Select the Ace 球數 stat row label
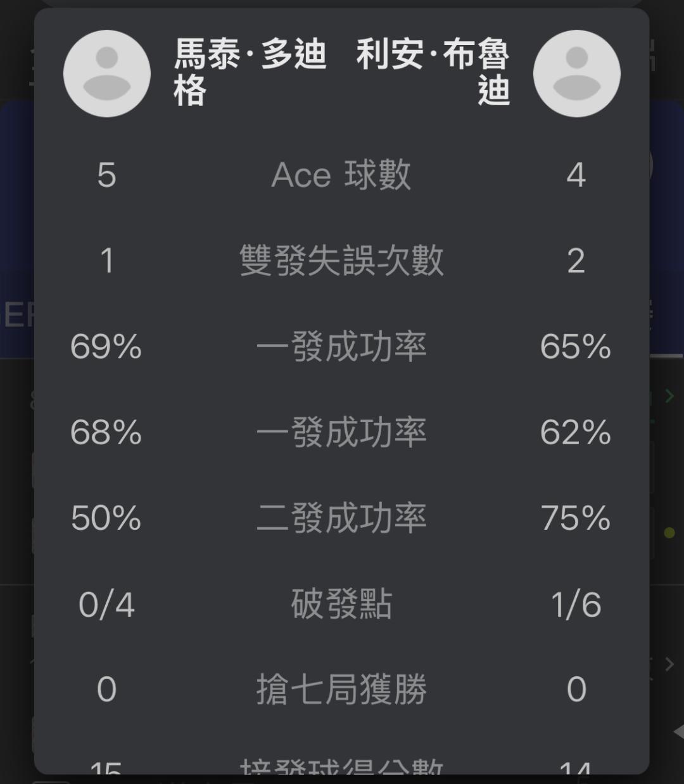This screenshot has height=784, width=684. coord(341,175)
